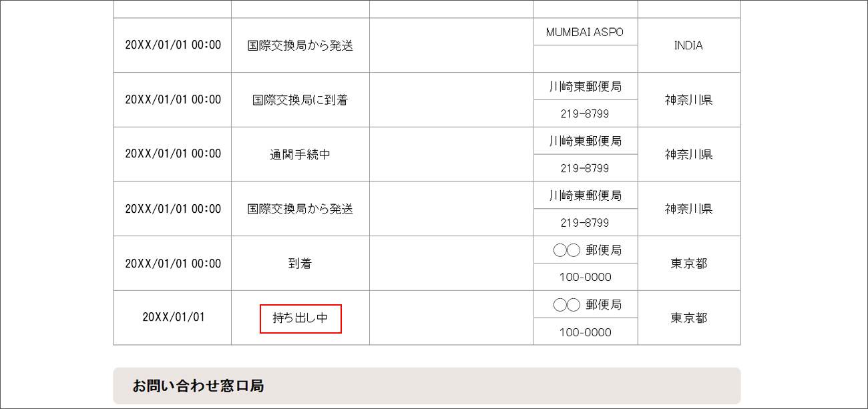Viewport: 868px width, 409px height.
Task: Click postal code 100-0000 in 到着 row
Action: pos(585,277)
